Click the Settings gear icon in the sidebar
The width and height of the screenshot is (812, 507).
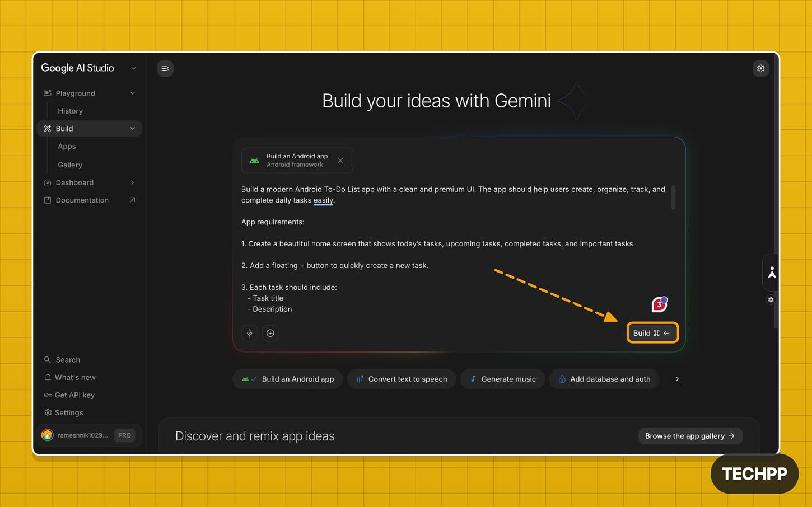[x=48, y=413]
